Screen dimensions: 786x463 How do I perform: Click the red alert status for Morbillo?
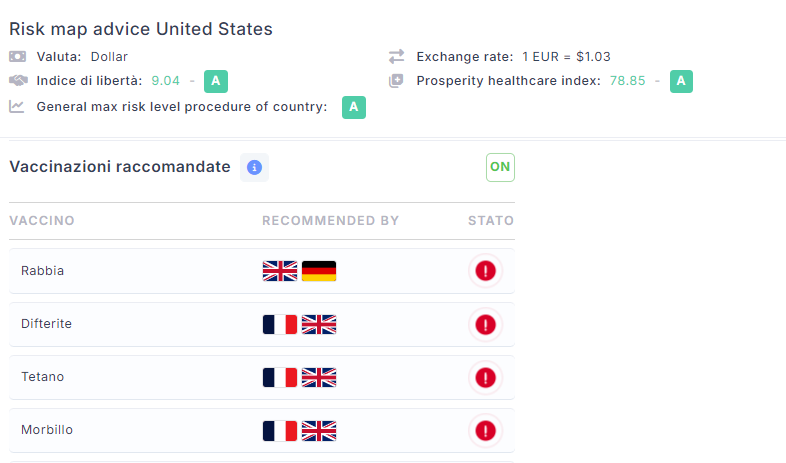485,430
